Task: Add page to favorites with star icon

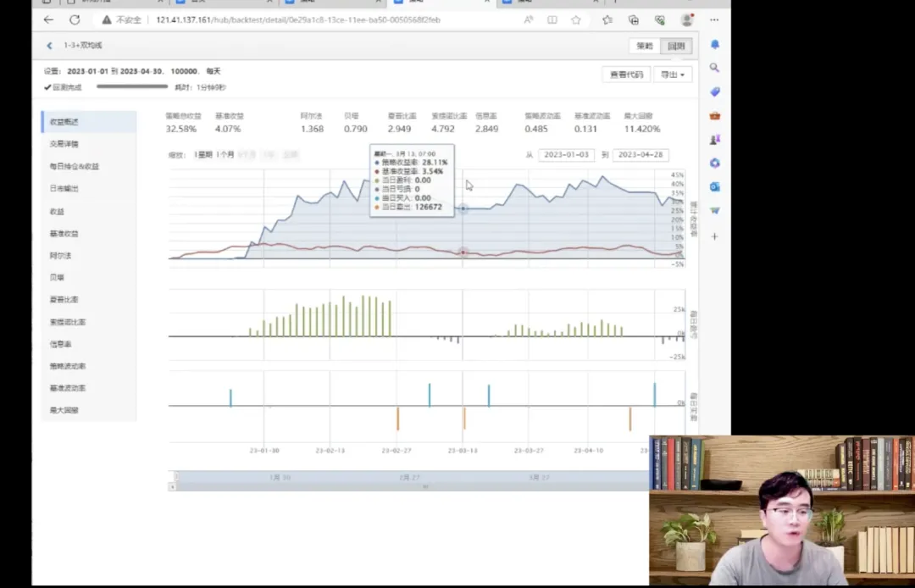Action: 576,19
